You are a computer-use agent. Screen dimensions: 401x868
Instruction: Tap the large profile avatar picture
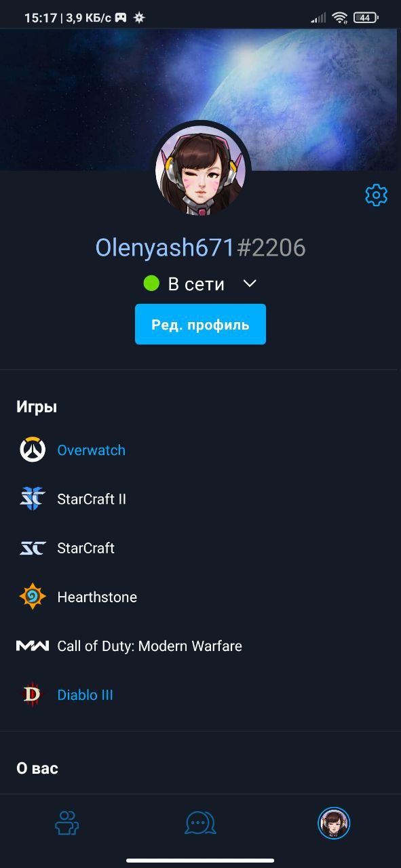201,170
